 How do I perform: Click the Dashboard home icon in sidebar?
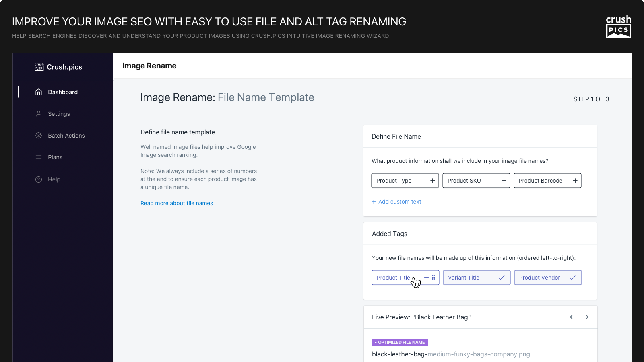(x=39, y=92)
